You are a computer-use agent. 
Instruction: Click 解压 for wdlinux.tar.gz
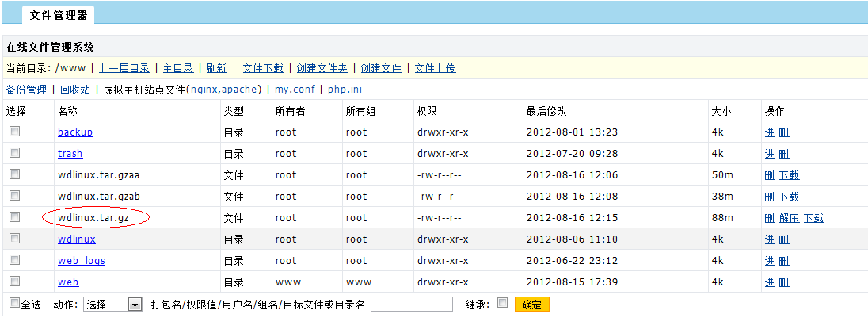pos(788,218)
